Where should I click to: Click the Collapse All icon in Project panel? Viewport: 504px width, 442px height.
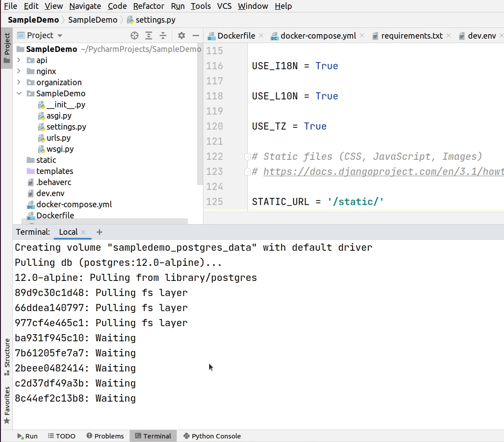(163, 36)
